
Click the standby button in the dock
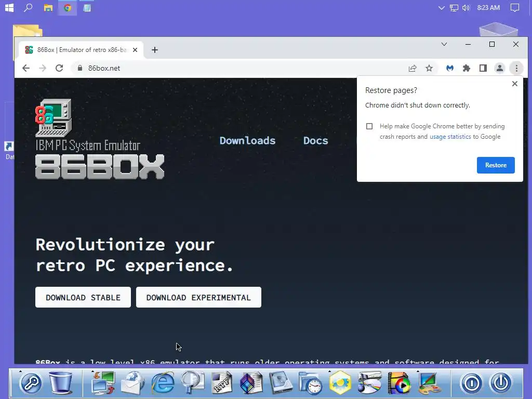point(471,383)
